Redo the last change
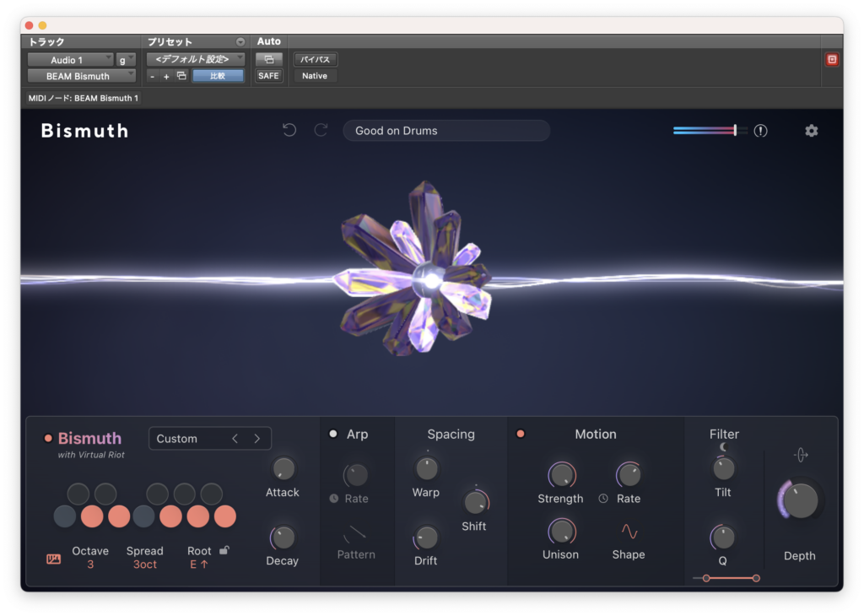Screen dimensions: 864x616 tap(321, 131)
